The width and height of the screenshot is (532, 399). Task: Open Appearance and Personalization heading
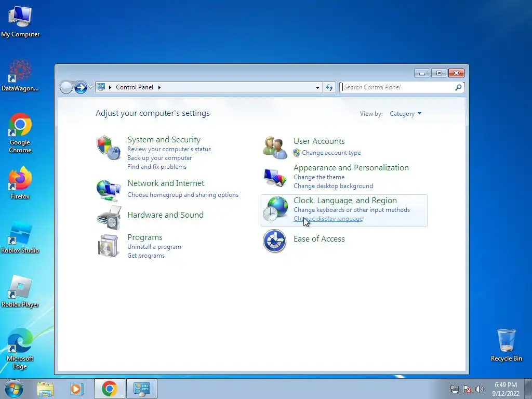point(351,168)
